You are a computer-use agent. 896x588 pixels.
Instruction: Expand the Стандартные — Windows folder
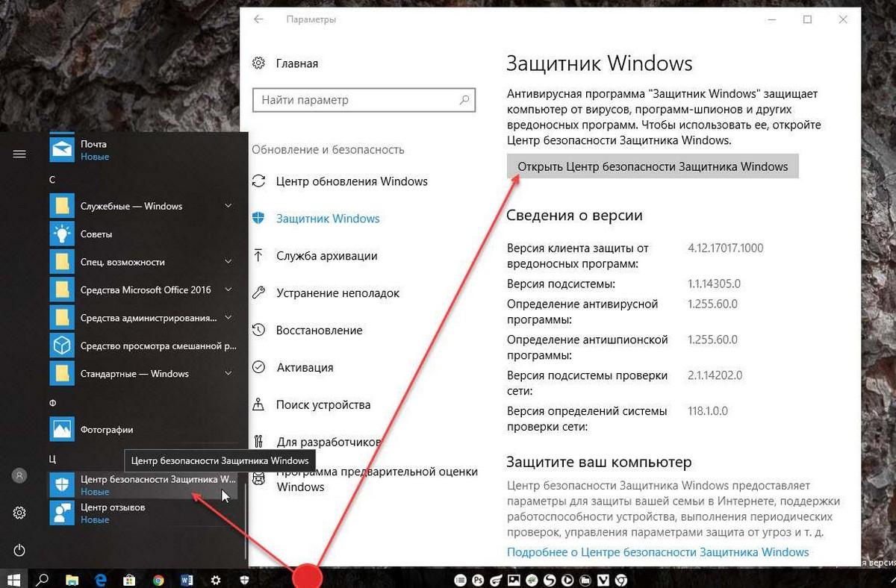coord(143,373)
